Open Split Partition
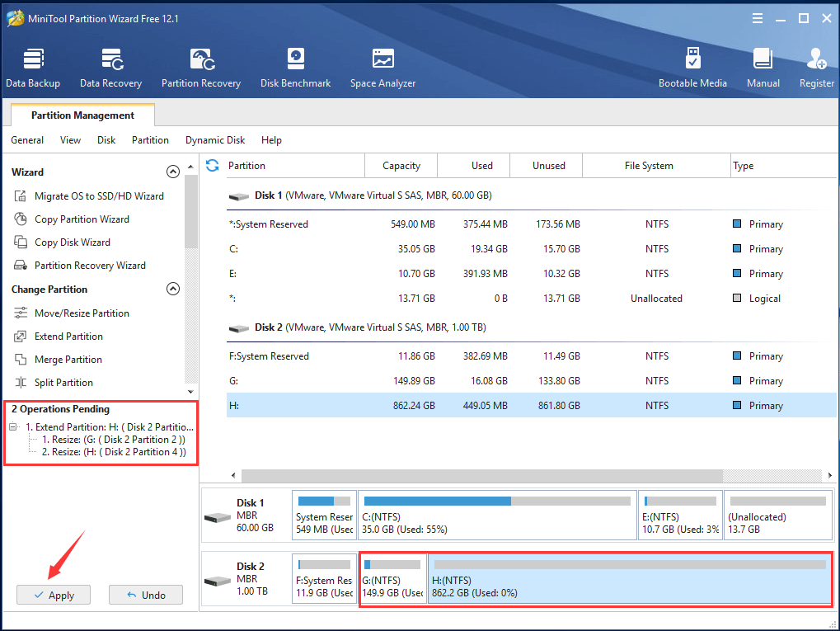Screen dimensions: 840x631 63,382
